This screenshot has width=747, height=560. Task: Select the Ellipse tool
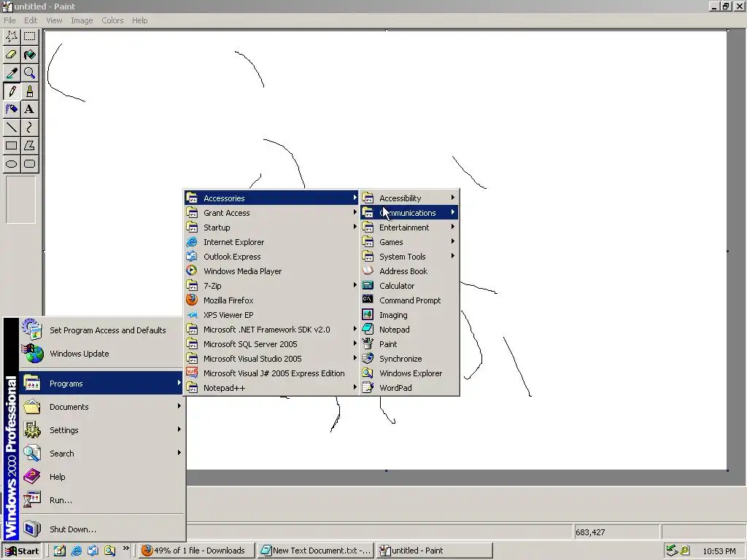(12, 164)
